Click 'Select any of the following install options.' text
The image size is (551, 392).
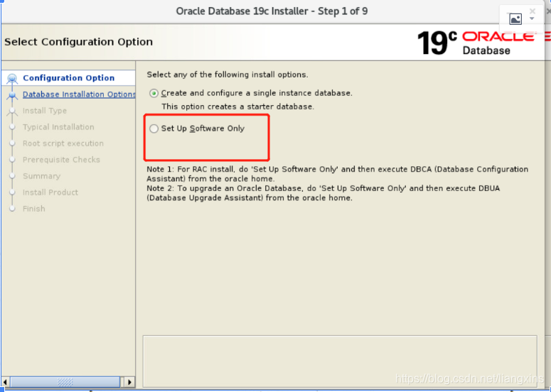tap(228, 75)
